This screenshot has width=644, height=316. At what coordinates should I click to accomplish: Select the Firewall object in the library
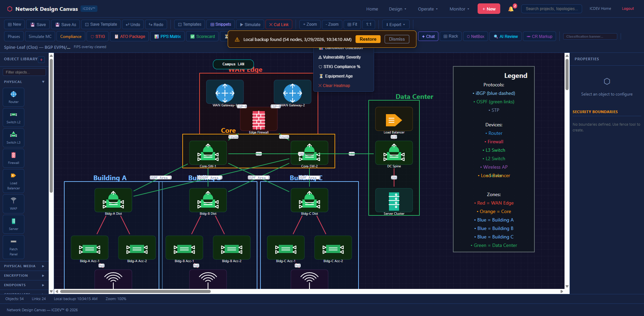point(14,158)
